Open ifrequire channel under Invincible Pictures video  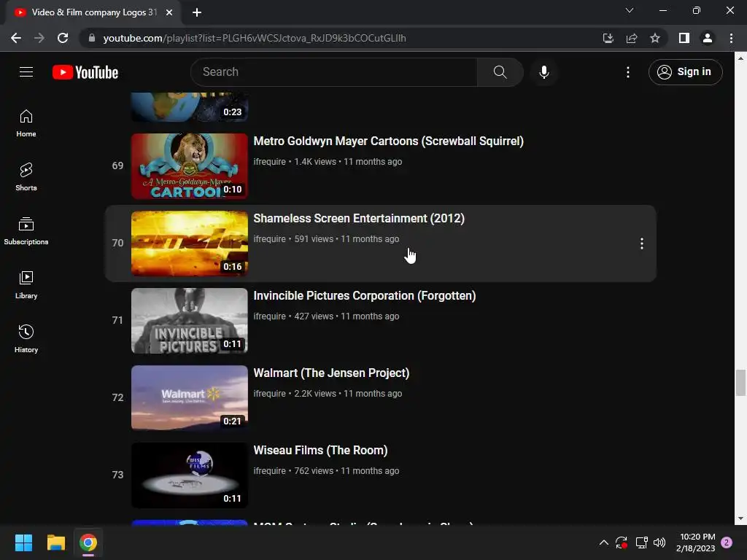coord(269,316)
